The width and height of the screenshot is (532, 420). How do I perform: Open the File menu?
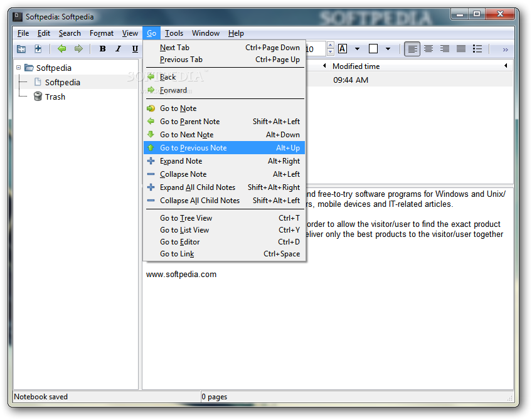tap(23, 33)
